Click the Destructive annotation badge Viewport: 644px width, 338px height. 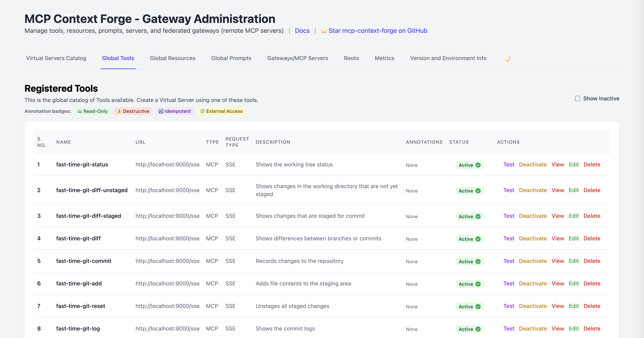coord(133,111)
